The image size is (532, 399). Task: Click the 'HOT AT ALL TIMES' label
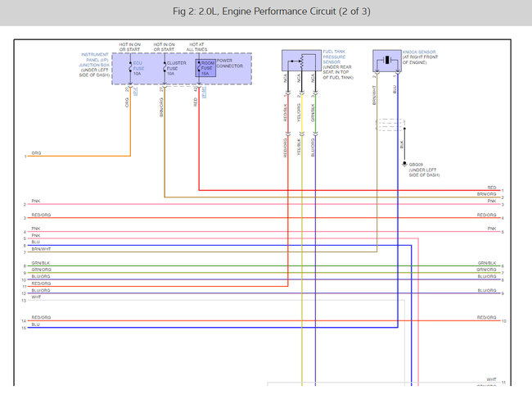pos(196,47)
